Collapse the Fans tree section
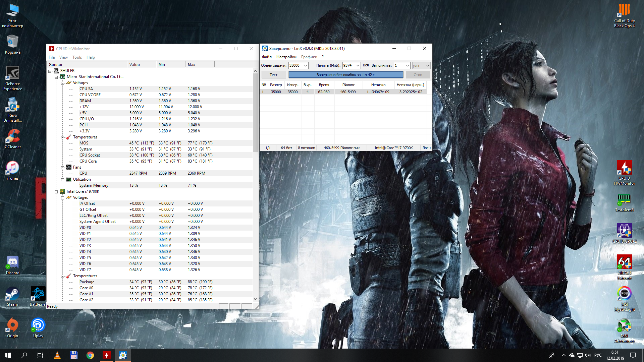This screenshot has height=362, width=644. coord(63,167)
